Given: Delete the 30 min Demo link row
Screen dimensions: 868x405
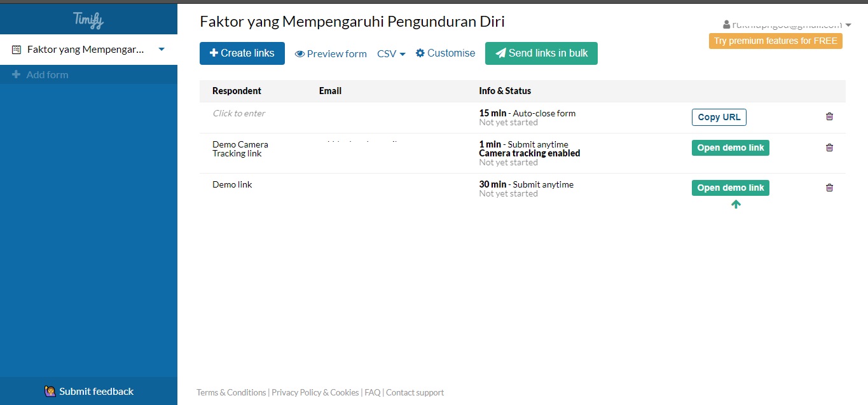Looking at the screenshot, I should (x=829, y=188).
